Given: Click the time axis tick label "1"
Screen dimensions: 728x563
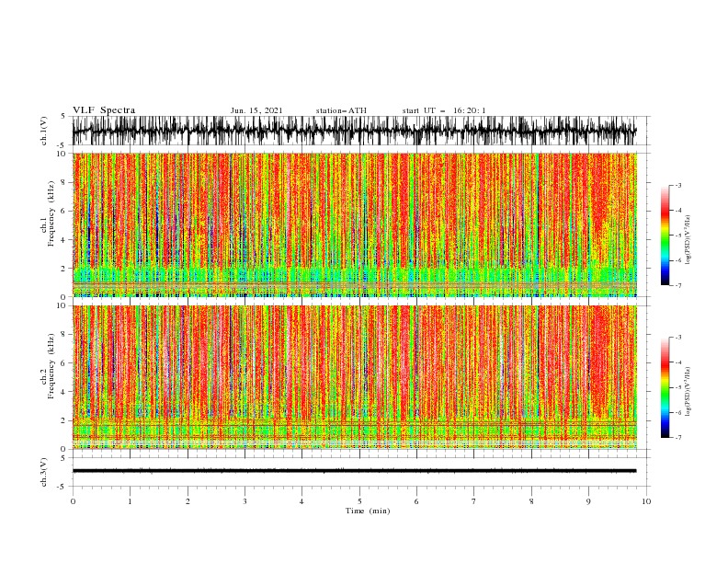Looking at the screenshot, I should pyautogui.click(x=131, y=501).
